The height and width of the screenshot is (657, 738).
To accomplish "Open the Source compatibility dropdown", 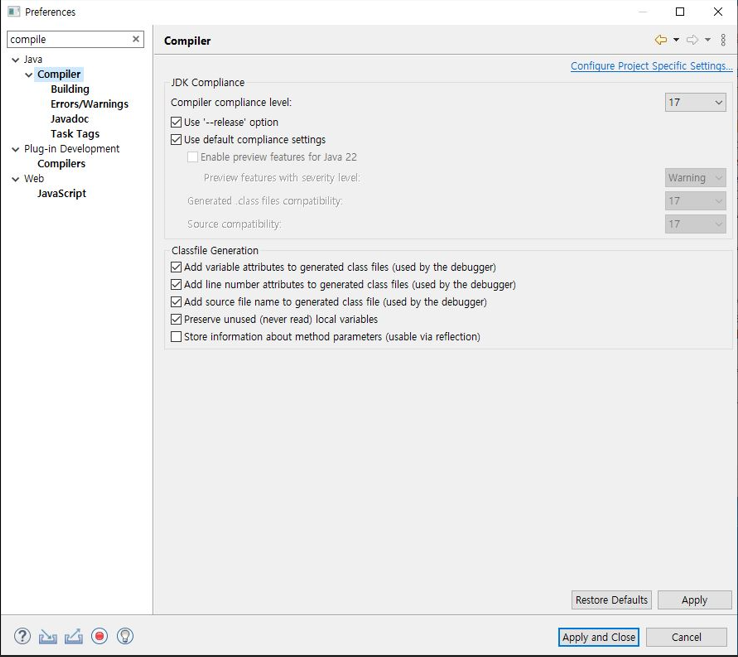I will (x=695, y=224).
